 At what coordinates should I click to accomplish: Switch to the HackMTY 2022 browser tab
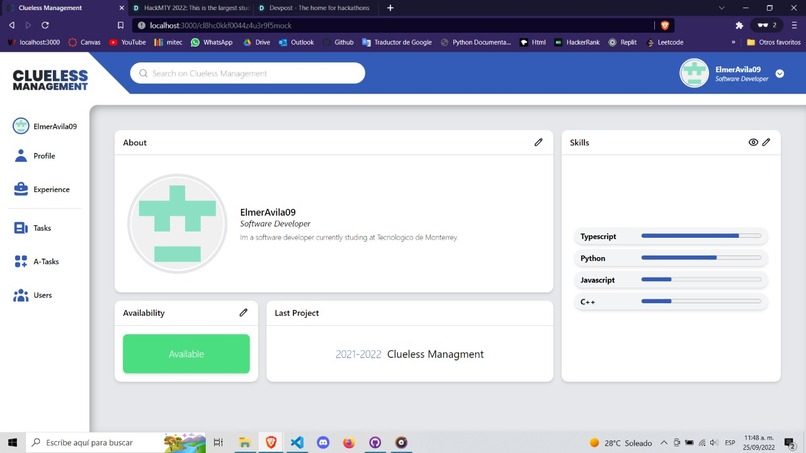point(191,8)
